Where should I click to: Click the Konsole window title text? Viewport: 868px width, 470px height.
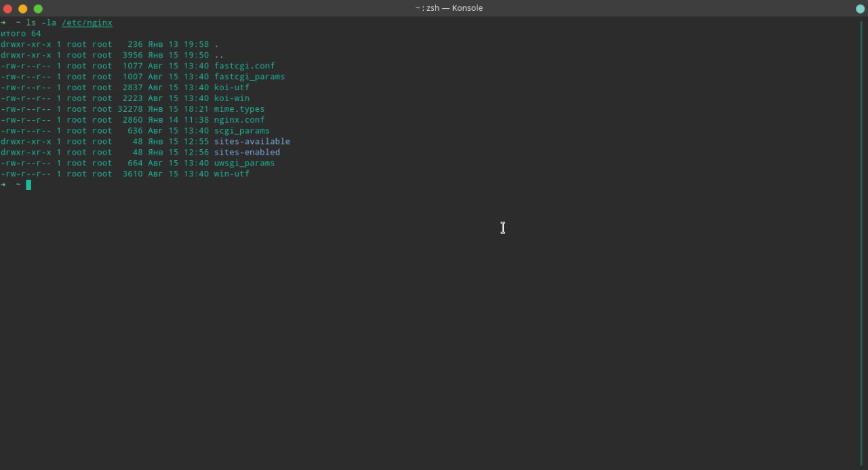coord(449,8)
